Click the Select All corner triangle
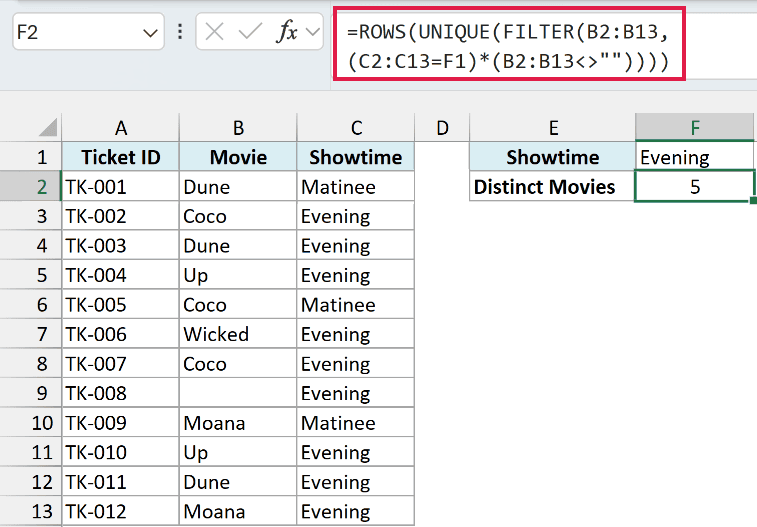 click(48, 128)
